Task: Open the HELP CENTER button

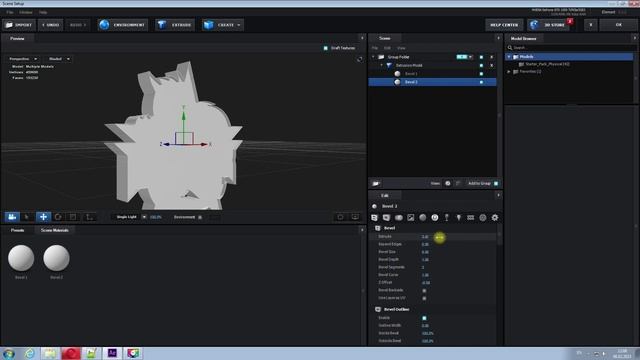Action: (x=504, y=25)
